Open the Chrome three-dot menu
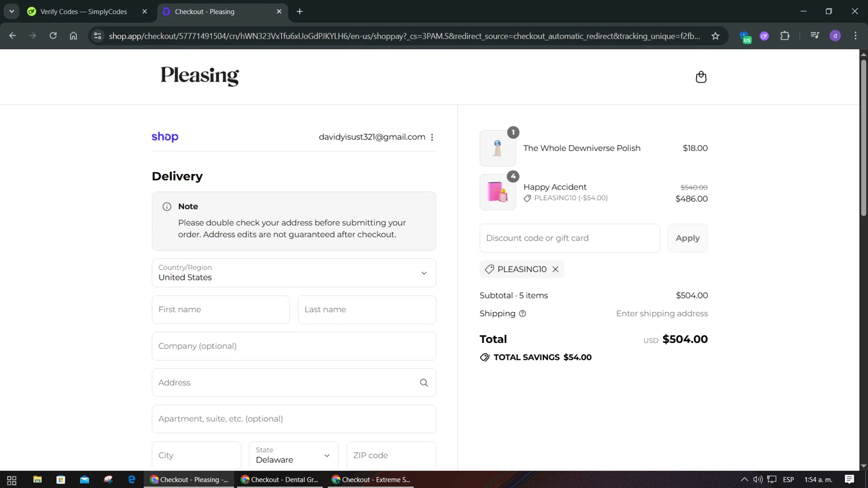The width and height of the screenshot is (868, 488). 855,36
